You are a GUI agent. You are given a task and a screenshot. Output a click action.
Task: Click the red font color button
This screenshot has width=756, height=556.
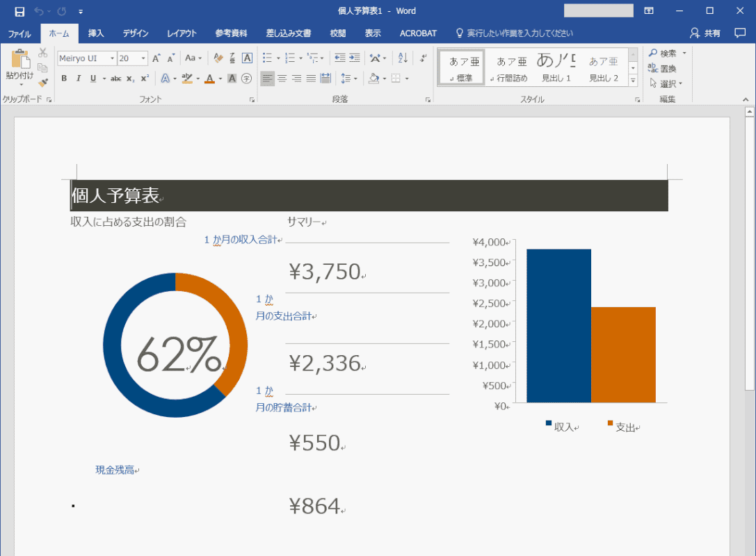(x=209, y=78)
